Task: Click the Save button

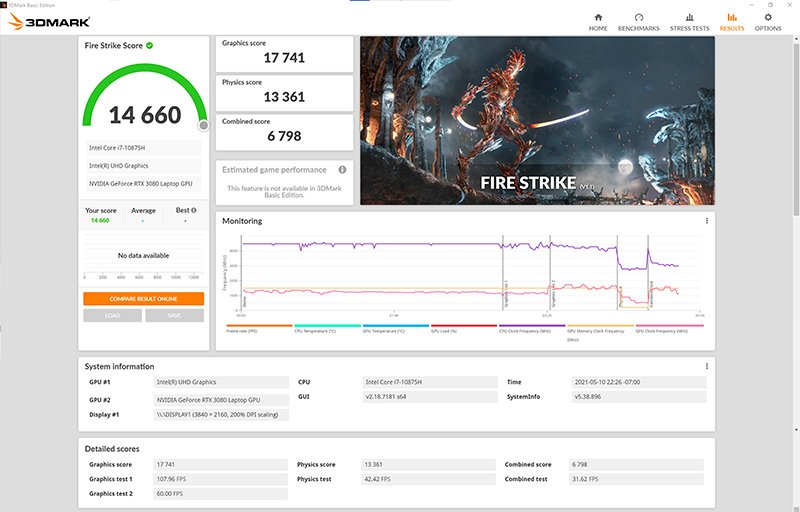Action: [174, 316]
